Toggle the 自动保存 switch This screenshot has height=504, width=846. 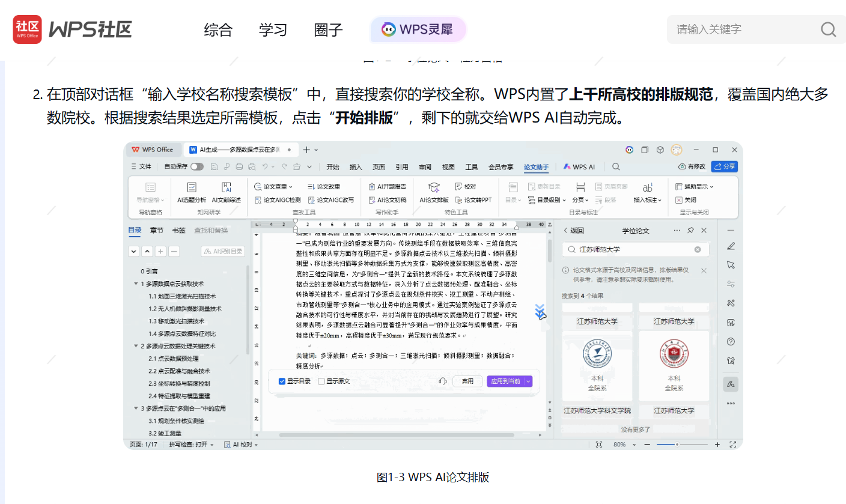(x=196, y=166)
